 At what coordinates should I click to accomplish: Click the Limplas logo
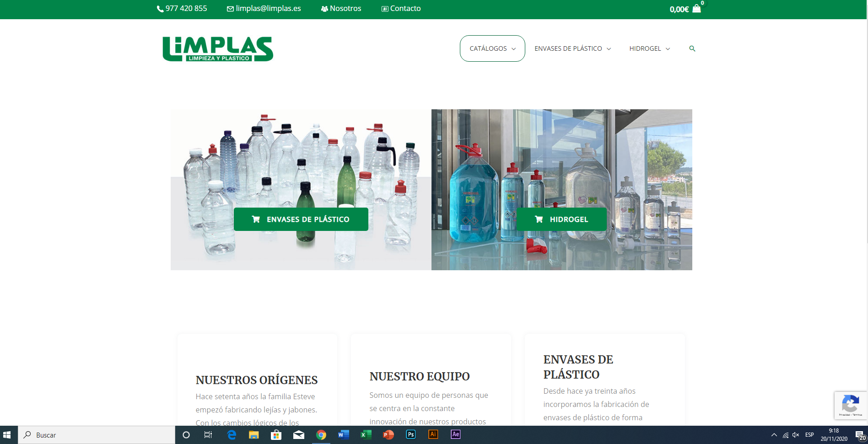pyautogui.click(x=218, y=49)
